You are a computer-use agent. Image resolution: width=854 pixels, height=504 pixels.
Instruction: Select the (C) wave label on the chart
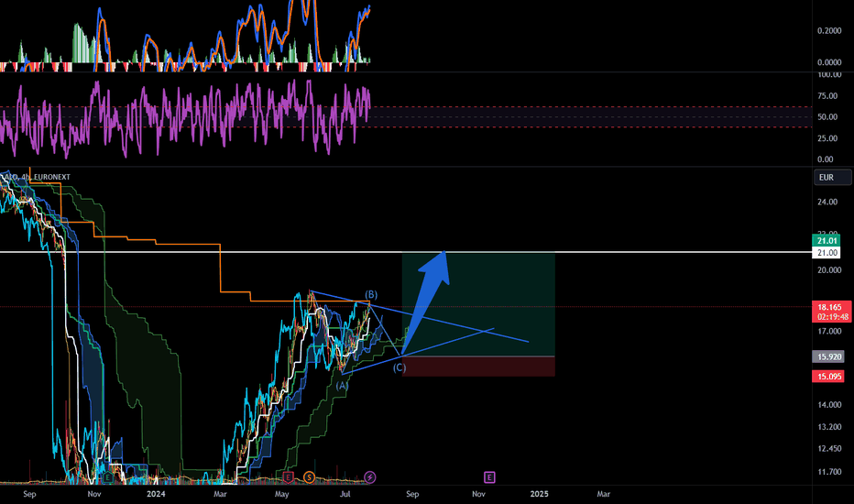(x=400, y=367)
